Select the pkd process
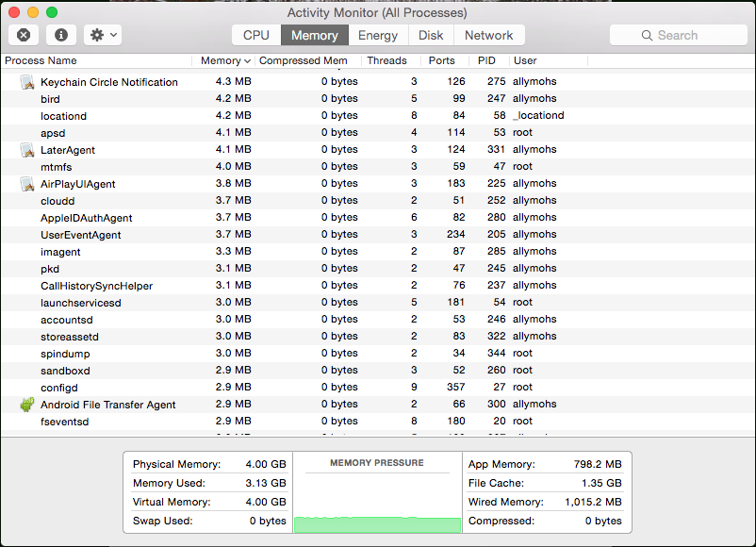This screenshot has width=756, height=547. (x=378, y=269)
